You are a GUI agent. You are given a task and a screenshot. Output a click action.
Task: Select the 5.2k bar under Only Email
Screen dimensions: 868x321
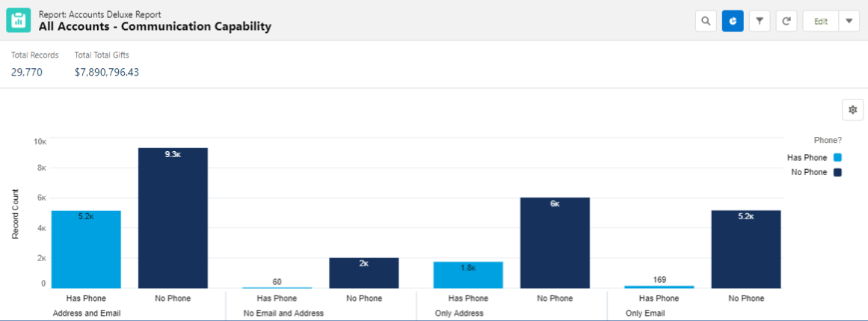pos(746,248)
